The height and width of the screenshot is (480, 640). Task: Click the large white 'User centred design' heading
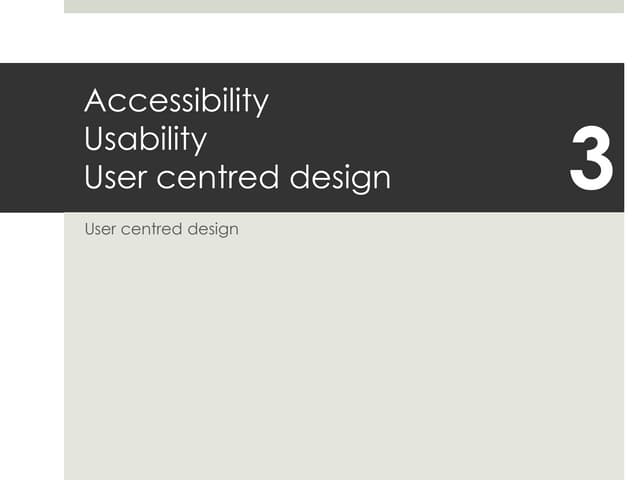[237, 177]
